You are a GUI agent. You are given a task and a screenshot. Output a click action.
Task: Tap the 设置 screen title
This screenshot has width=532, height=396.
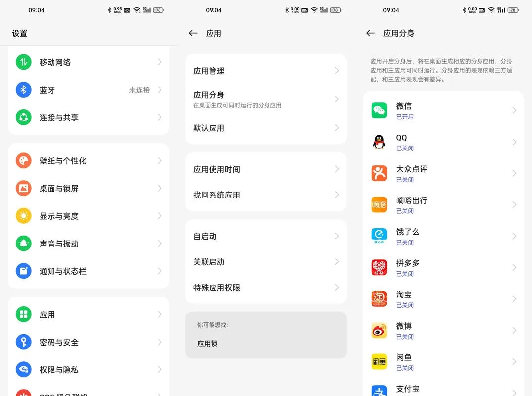pos(20,33)
